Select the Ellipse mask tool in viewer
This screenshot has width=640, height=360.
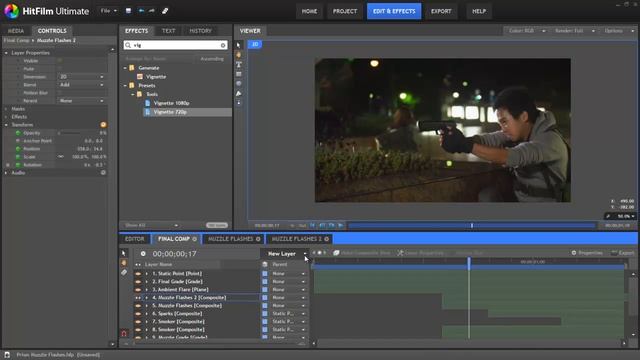pyautogui.click(x=239, y=84)
